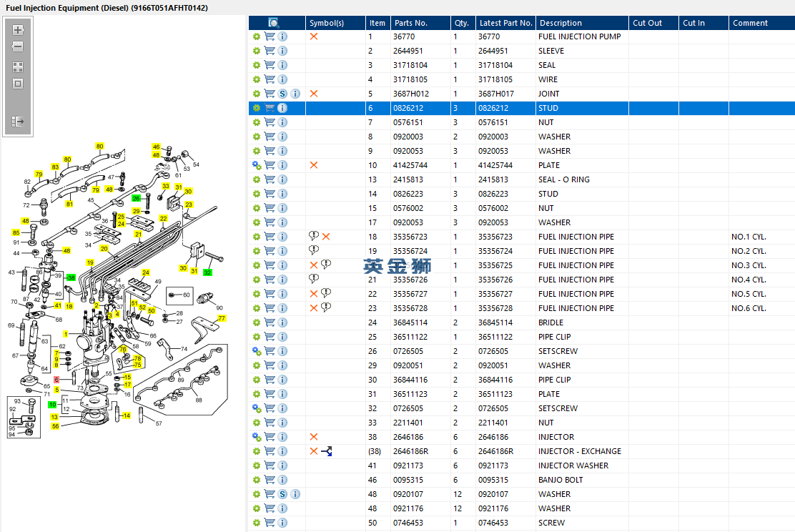The height and width of the screenshot is (532, 795).
Task: Open info for the selected STUD 0826212 row
Action: [x=282, y=108]
